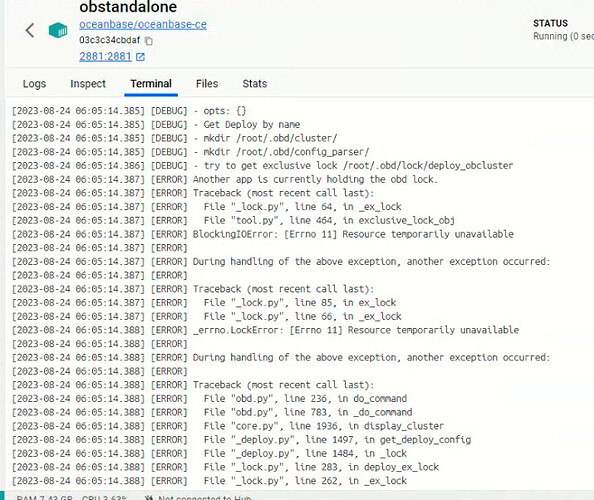Click the 'mkdir /root/.obd/cluster/' line
Viewport: 594px width, 500px height.
point(174,138)
